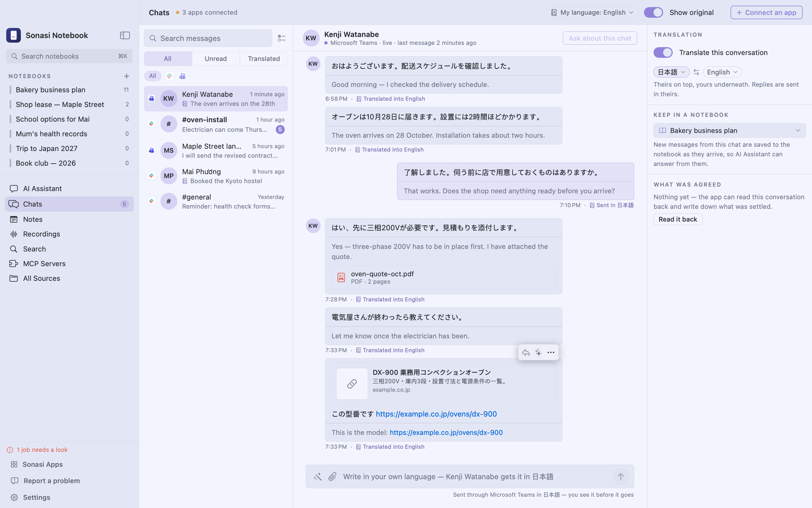The width and height of the screenshot is (812, 508).
Task: Open Trip to Japan 2027 notebook
Action: click(69, 148)
